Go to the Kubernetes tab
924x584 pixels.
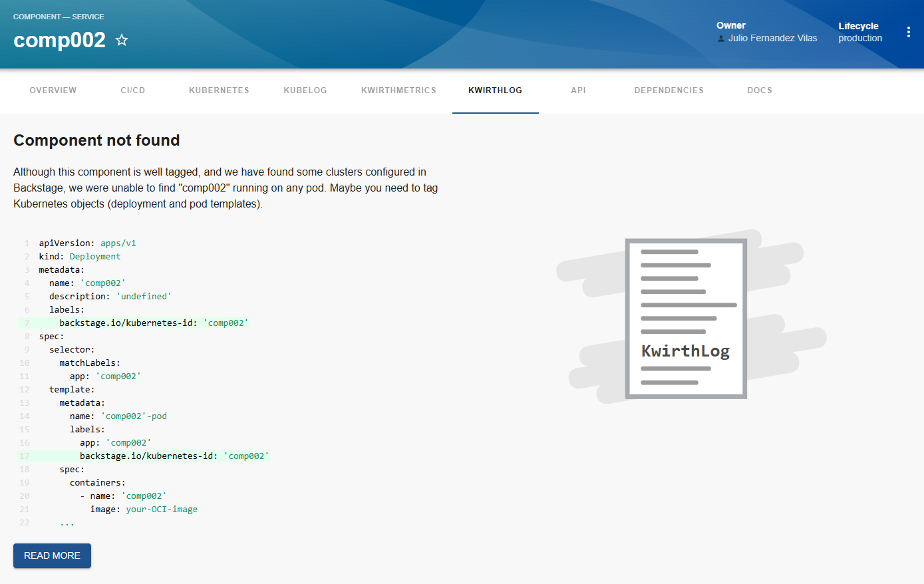tap(219, 90)
